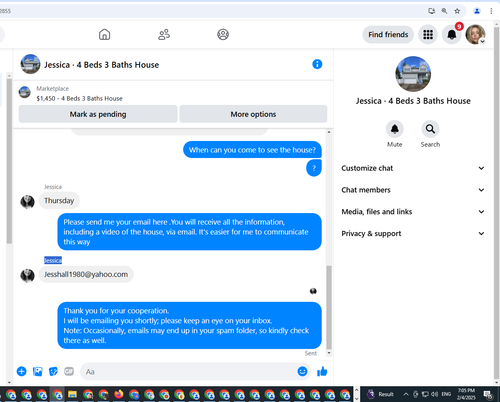Open the Marketplace listing thumbnail

click(x=25, y=92)
